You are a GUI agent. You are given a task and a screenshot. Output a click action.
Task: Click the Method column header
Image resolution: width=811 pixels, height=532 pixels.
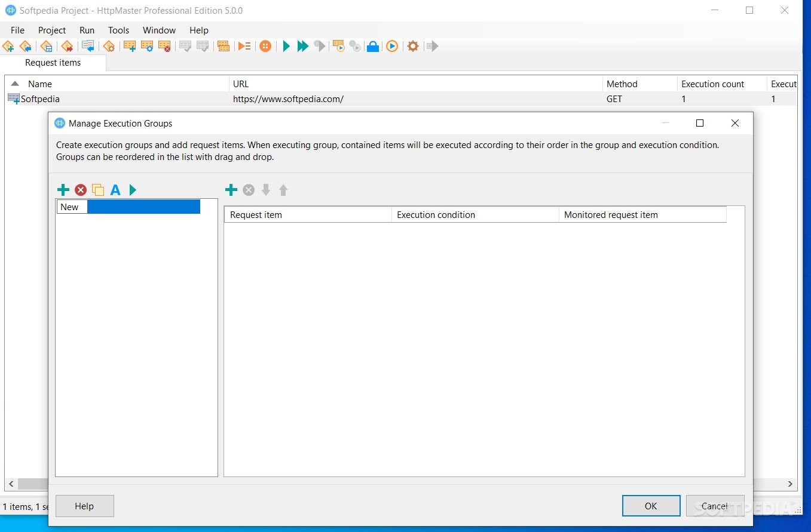point(640,84)
